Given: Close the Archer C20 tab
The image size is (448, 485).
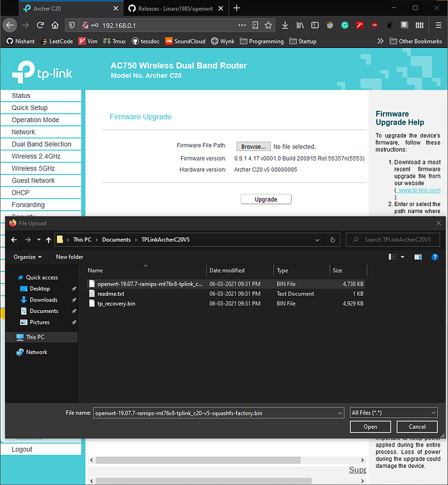Looking at the screenshot, I should point(115,8).
